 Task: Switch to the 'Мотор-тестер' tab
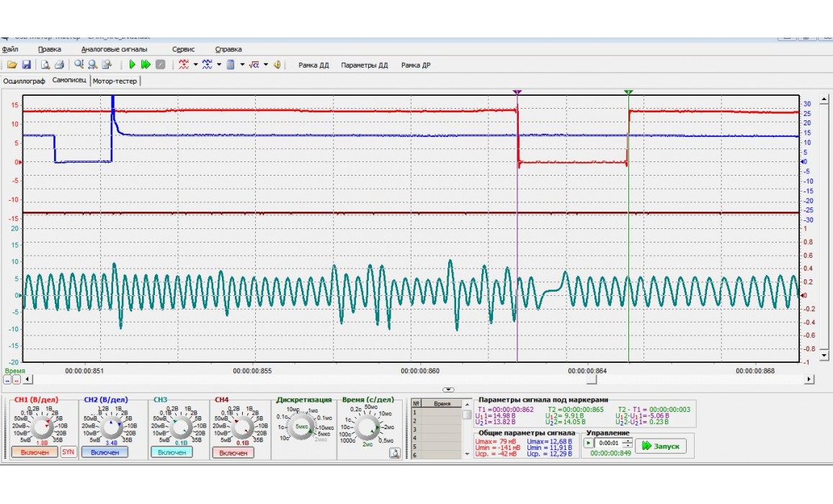point(115,81)
